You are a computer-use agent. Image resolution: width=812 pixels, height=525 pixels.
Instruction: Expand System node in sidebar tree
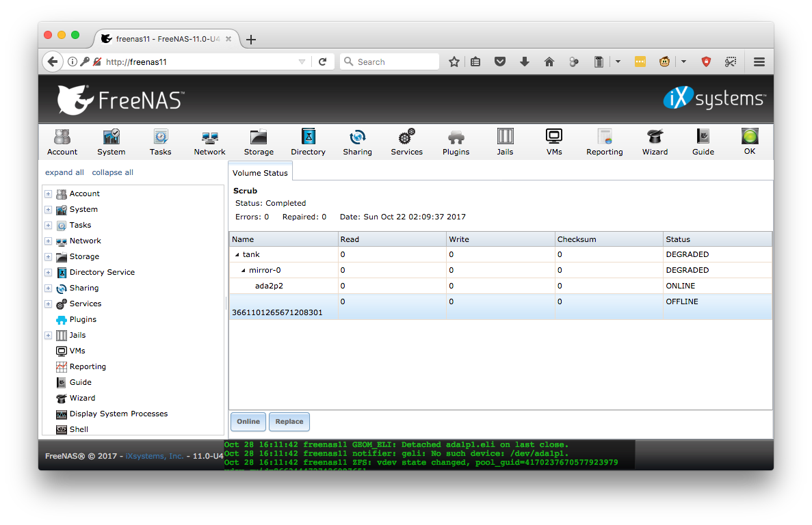click(48, 209)
